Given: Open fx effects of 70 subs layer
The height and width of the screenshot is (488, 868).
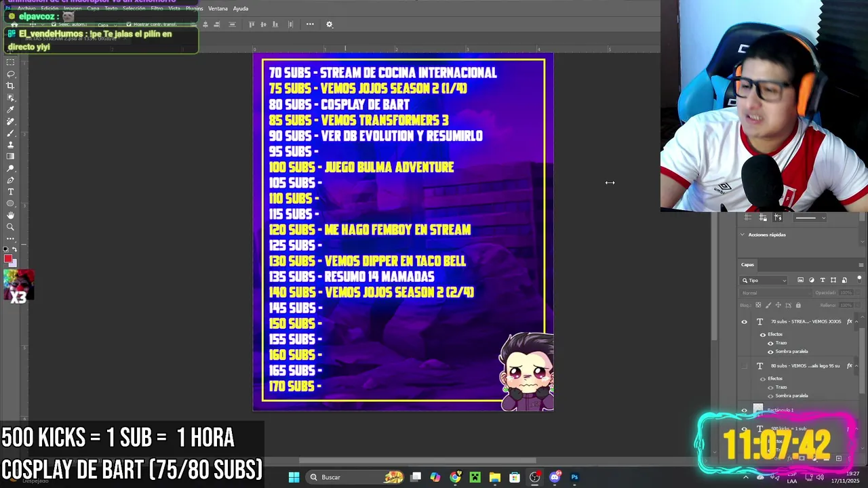Looking at the screenshot, I should pos(850,322).
